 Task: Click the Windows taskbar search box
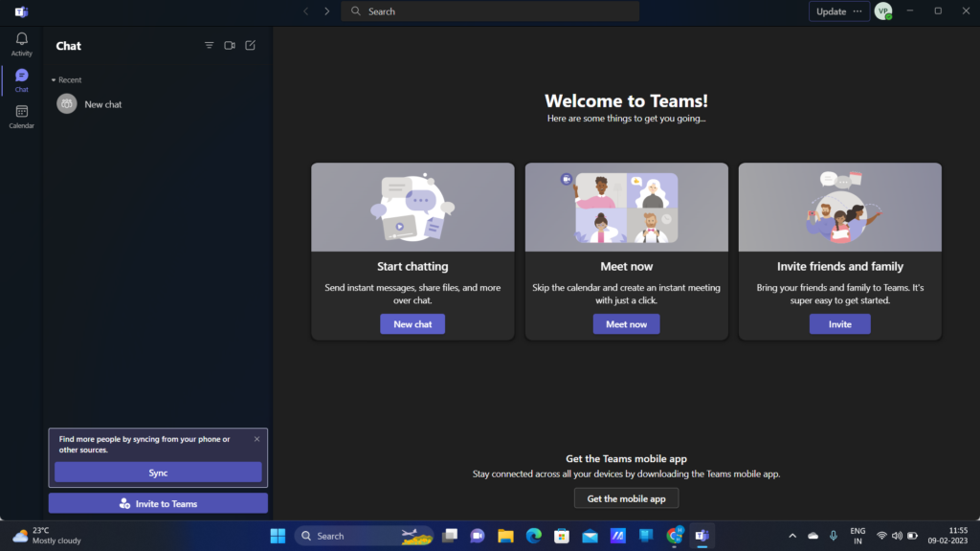click(364, 536)
